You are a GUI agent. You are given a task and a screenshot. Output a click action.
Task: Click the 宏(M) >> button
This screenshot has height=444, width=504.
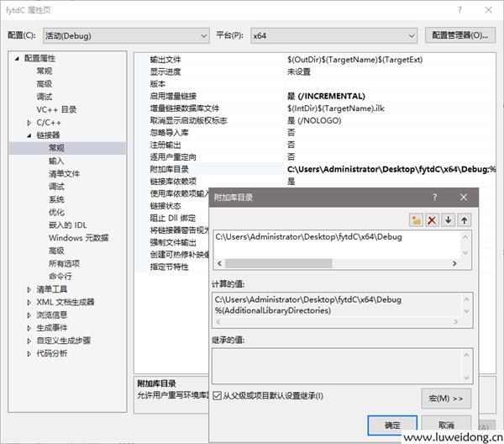(445, 398)
